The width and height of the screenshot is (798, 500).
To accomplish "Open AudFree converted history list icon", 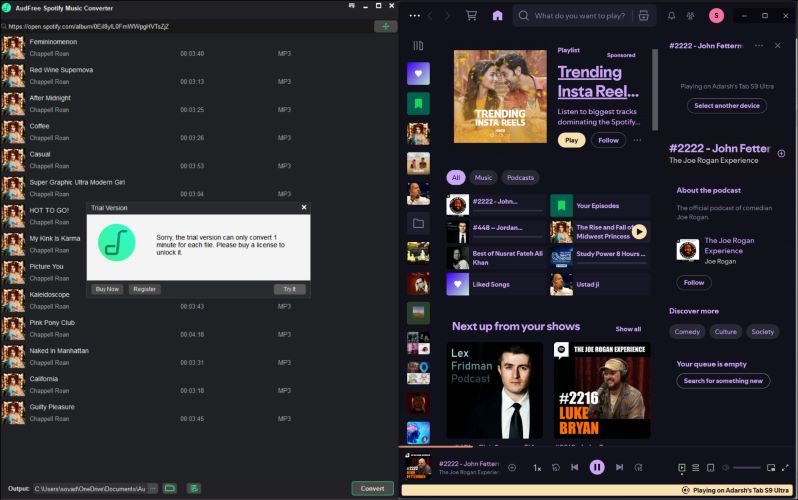I will 193,488.
